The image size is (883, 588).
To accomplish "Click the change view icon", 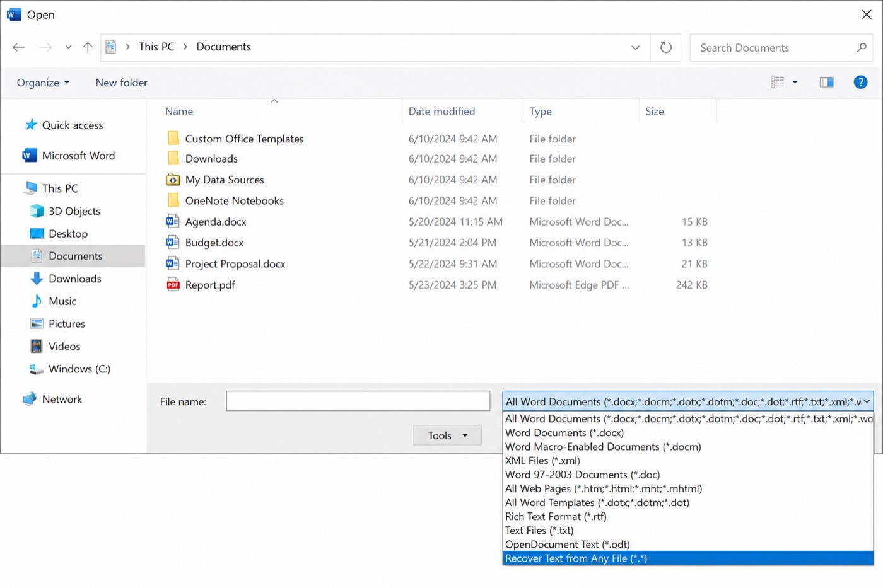I will click(x=777, y=82).
